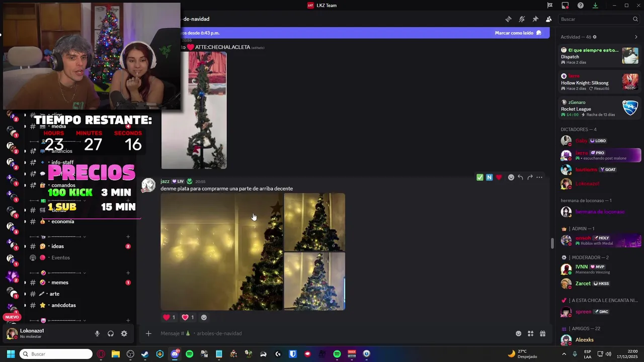Click the chat scrollbar thumb

552,243
